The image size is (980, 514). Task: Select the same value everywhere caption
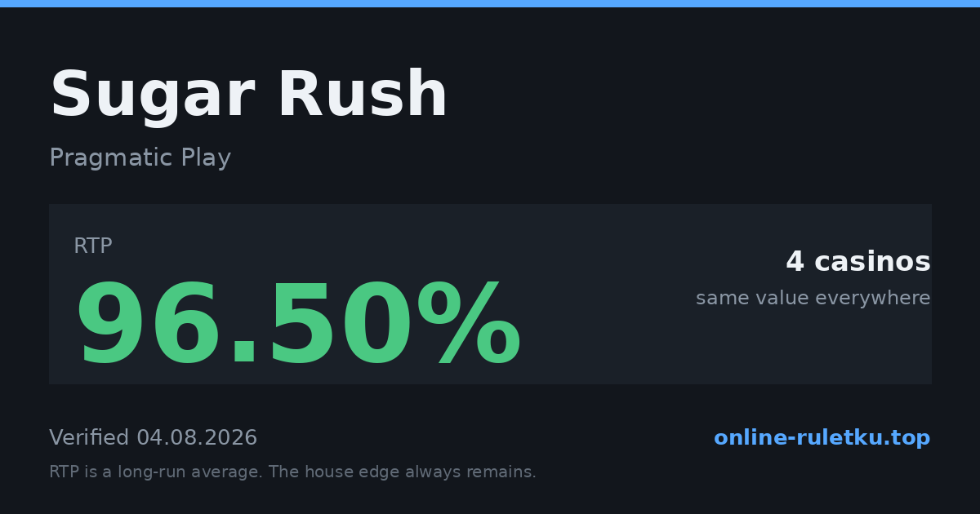(813, 299)
